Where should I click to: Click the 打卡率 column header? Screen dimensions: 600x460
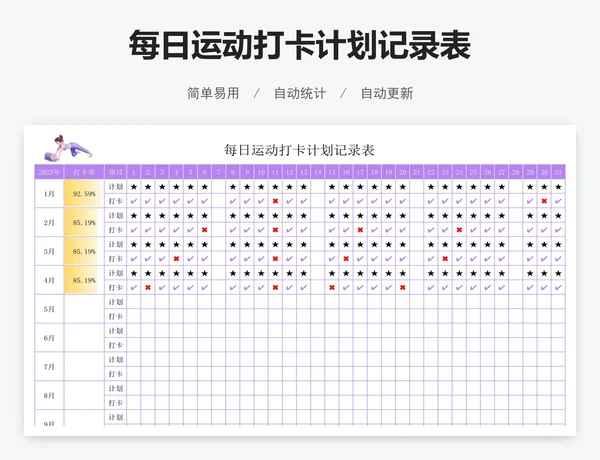point(84,172)
